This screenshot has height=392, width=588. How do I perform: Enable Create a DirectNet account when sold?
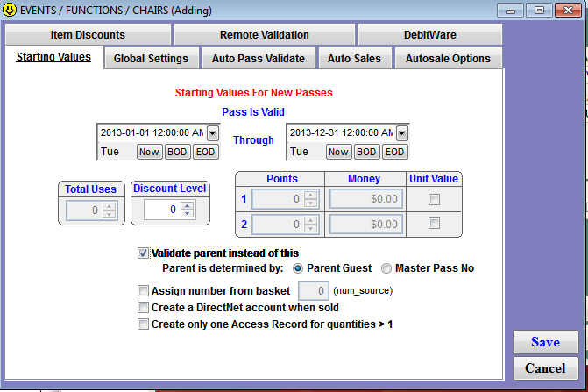click(143, 308)
